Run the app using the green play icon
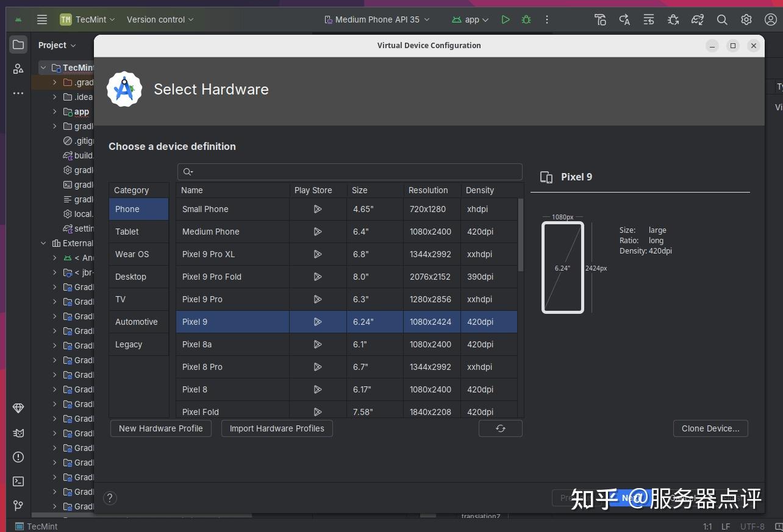Screen dimensions: 783x532 click(506, 20)
